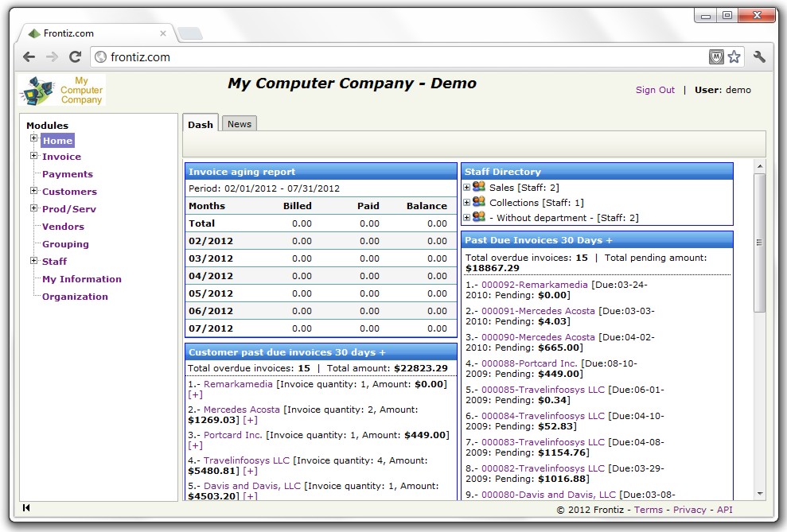Select the Dash tab
Viewport: 787px width, 532px height.
[x=201, y=124]
